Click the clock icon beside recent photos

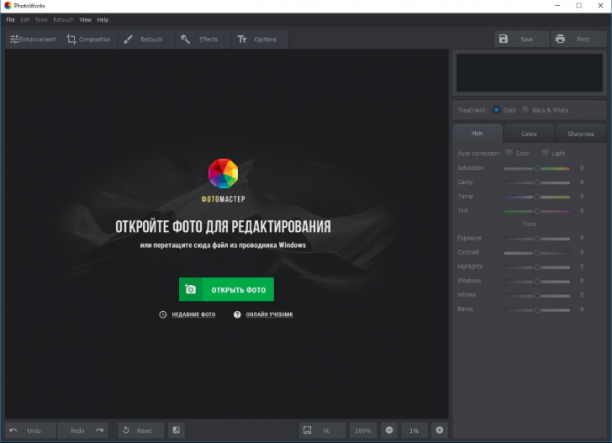tap(163, 315)
